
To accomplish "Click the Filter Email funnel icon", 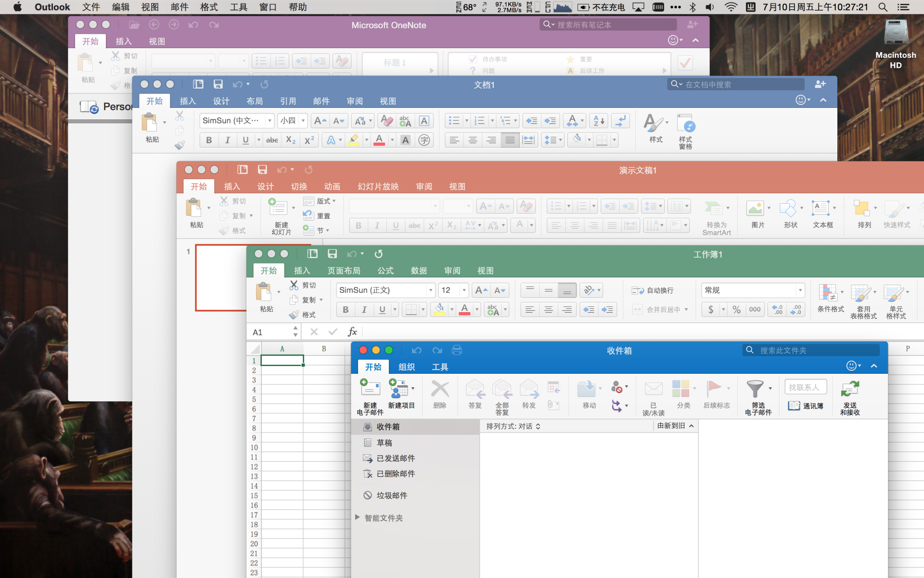I will [755, 389].
